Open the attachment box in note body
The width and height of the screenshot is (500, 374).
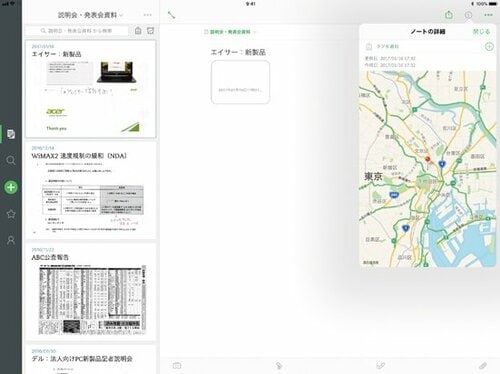point(240,82)
